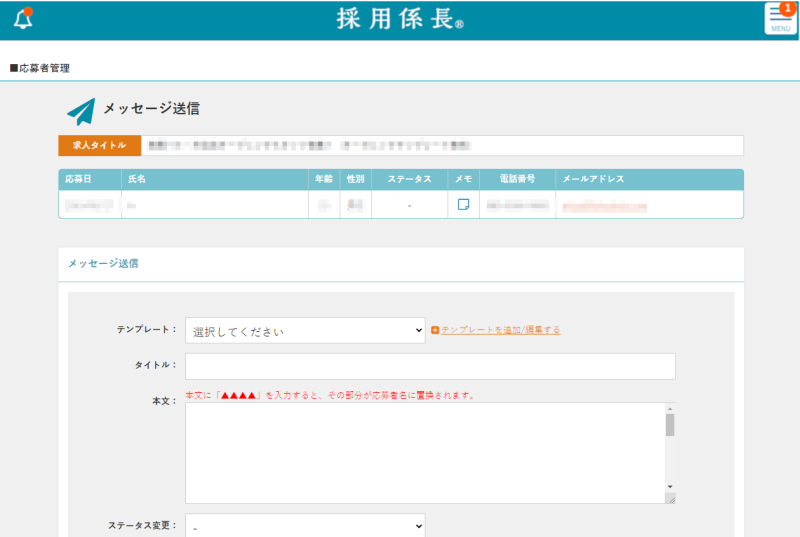Click the 性別 column header
This screenshot has width=800, height=537.
pyautogui.click(x=356, y=179)
